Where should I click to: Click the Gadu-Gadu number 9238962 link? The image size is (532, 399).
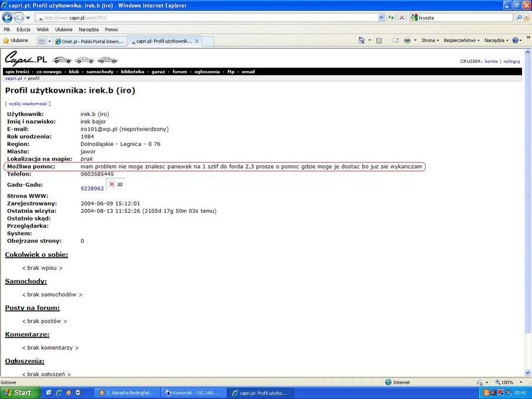[92, 189]
